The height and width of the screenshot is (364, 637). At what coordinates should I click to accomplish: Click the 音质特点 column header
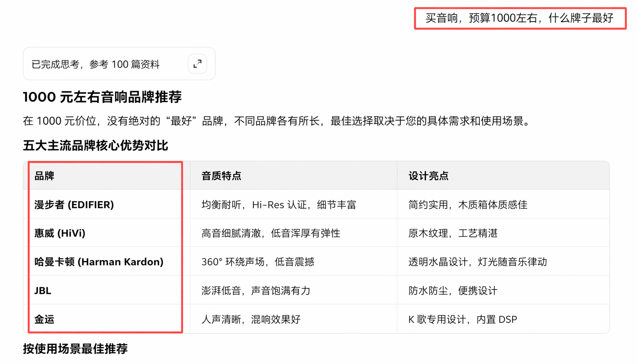[x=294, y=176]
